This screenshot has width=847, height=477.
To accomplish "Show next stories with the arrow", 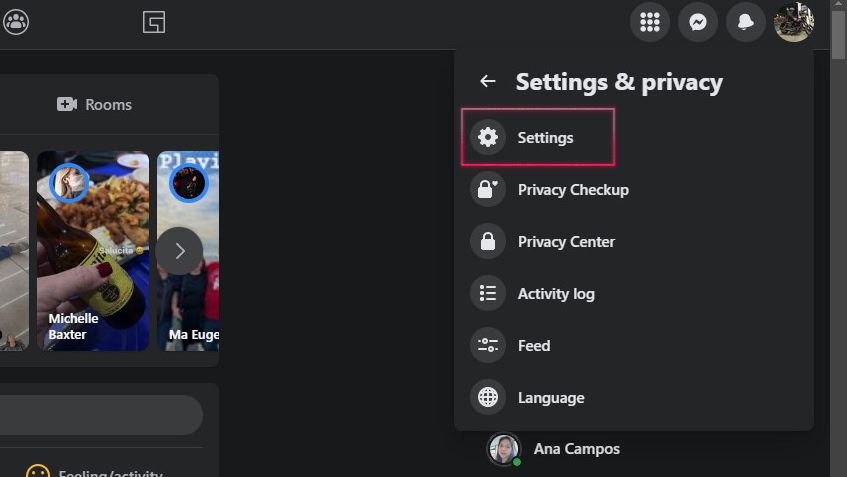I will [x=179, y=251].
